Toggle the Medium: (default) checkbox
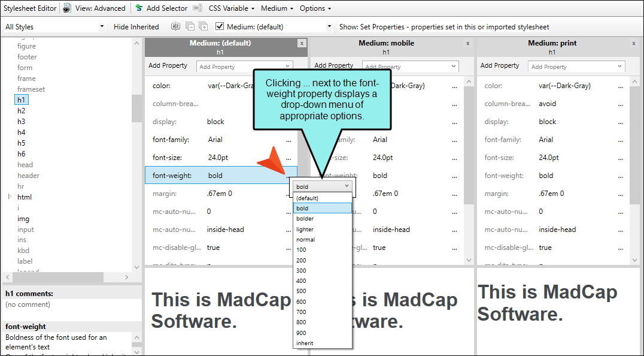 [220, 26]
